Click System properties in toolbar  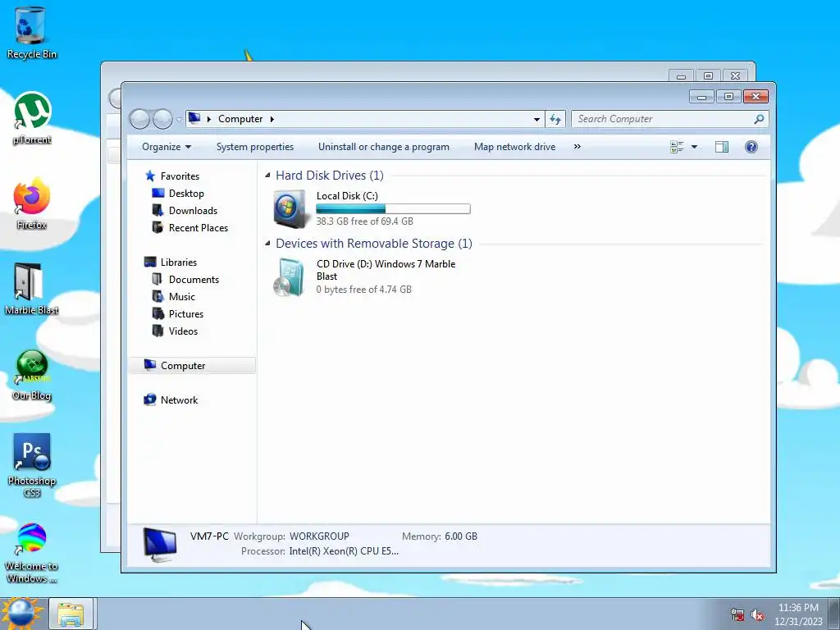[255, 147]
